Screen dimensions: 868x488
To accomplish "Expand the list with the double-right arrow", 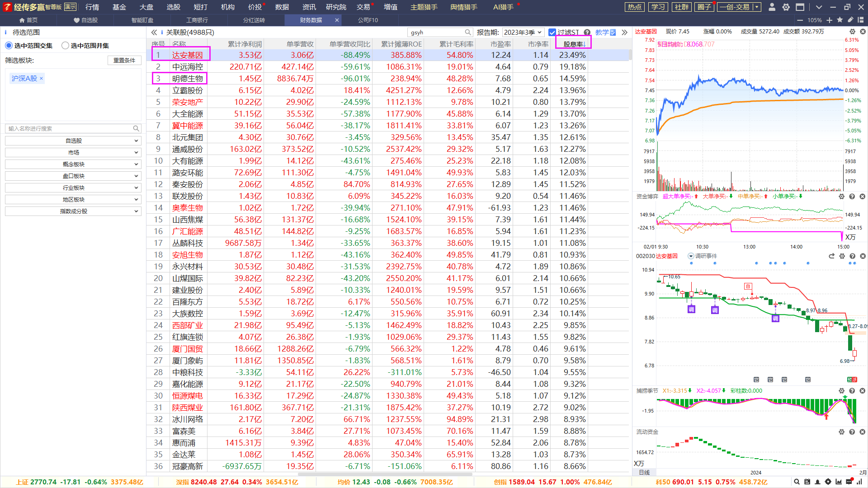I will pyautogui.click(x=624, y=32).
